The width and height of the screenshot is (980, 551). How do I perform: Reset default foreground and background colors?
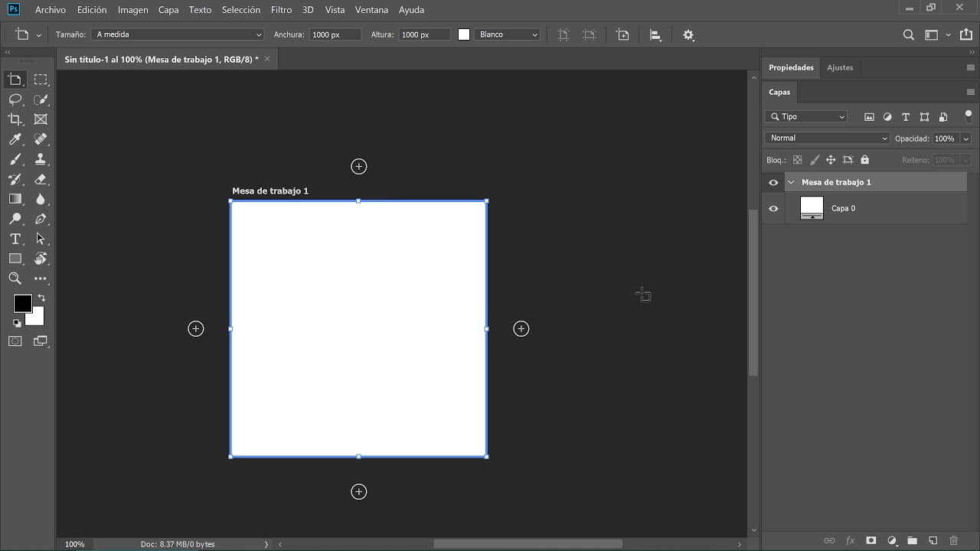[17, 323]
